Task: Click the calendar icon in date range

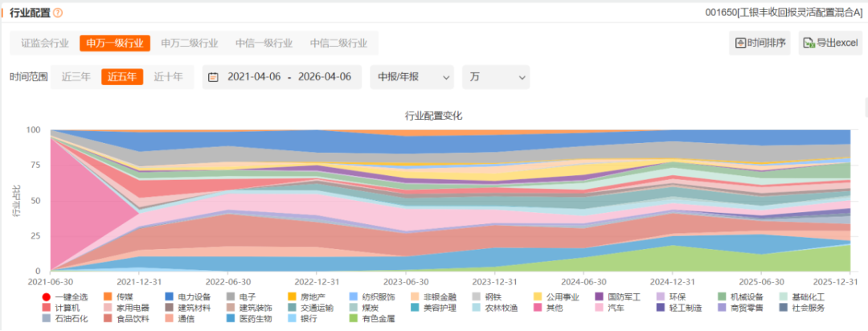Action: [213, 77]
